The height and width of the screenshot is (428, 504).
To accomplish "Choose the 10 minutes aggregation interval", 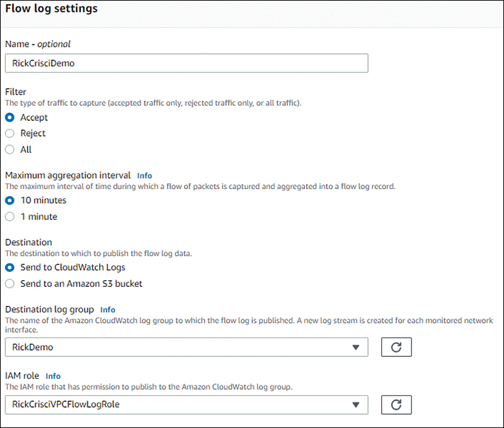I will click(x=10, y=200).
